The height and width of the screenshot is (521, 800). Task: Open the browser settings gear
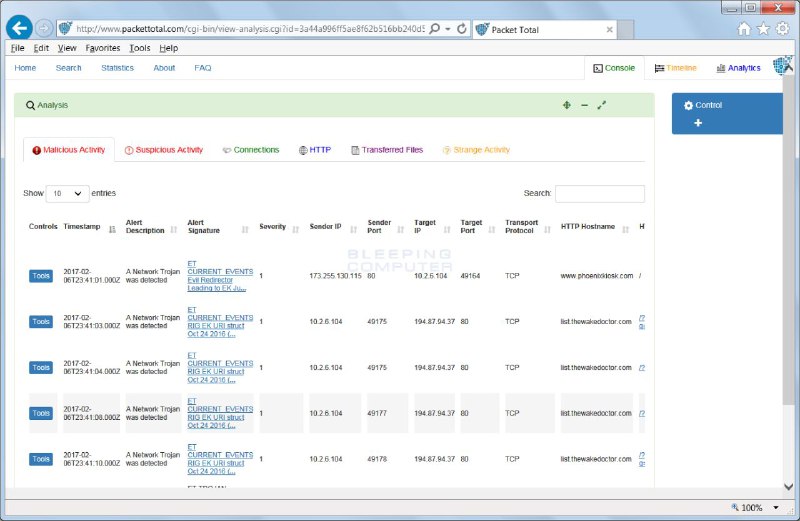[x=783, y=29]
